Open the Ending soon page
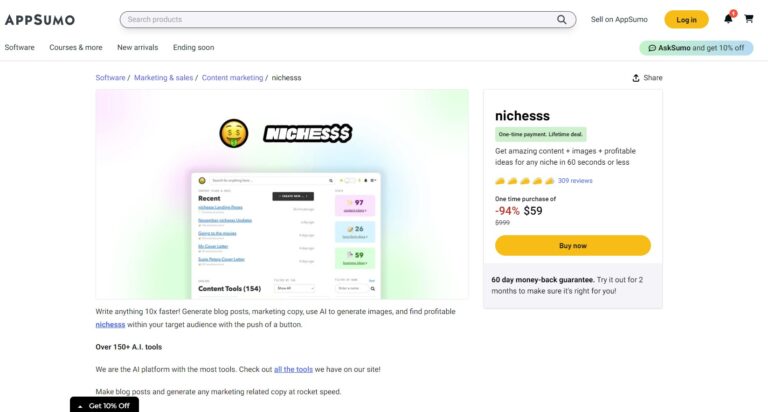This screenshot has height=412, width=768. (193, 47)
